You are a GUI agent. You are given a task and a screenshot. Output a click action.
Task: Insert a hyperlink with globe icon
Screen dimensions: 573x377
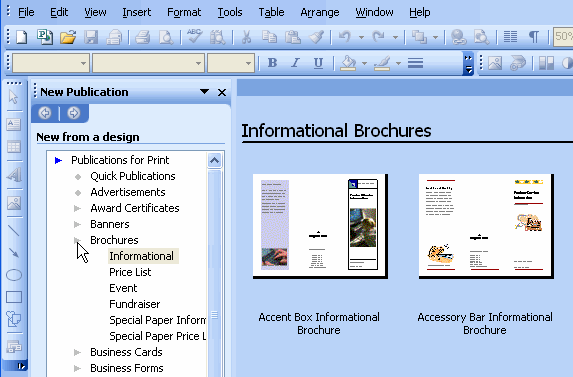[x=459, y=37]
